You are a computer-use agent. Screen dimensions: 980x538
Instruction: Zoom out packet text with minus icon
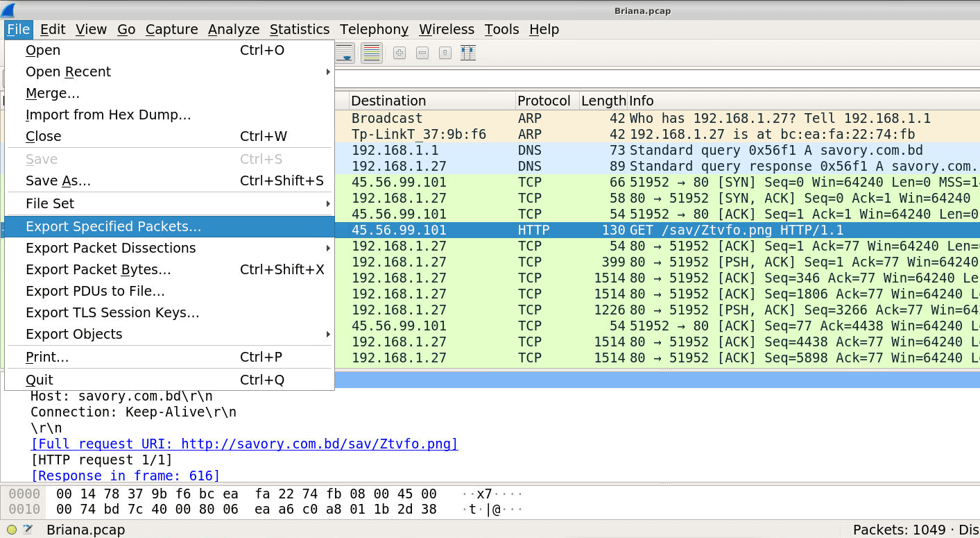coord(422,53)
